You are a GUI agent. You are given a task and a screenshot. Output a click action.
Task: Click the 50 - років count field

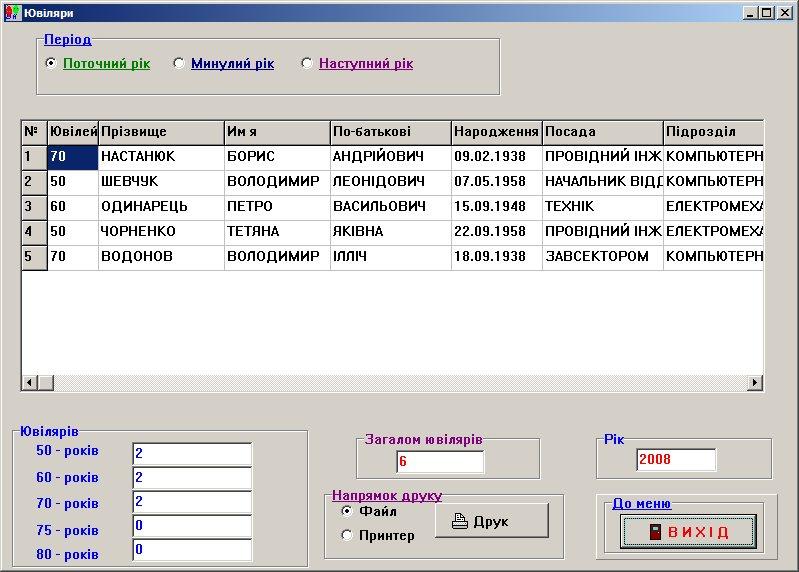tap(192, 453)
